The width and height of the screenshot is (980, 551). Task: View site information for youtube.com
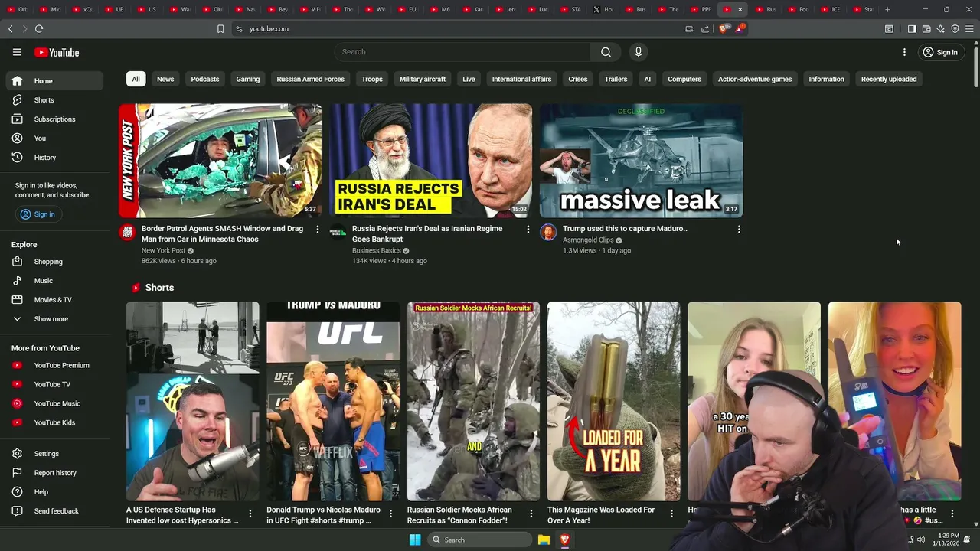(x=239, y=28)
